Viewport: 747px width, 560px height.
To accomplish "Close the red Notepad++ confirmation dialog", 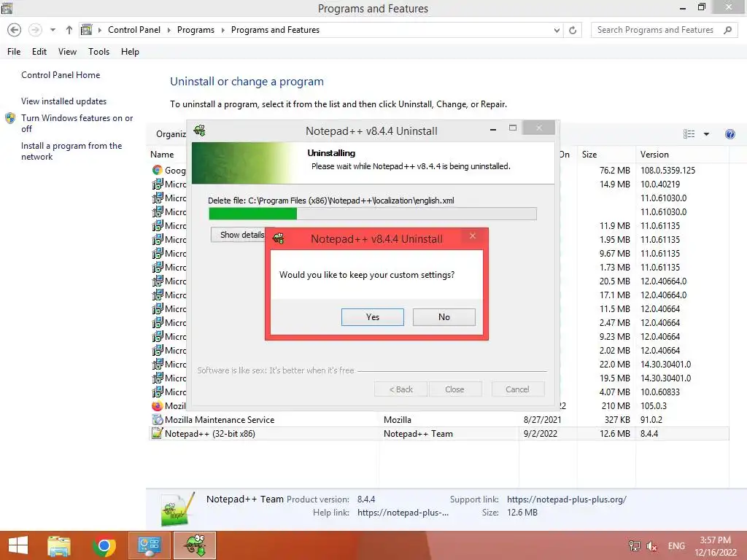I will (473, 236).
